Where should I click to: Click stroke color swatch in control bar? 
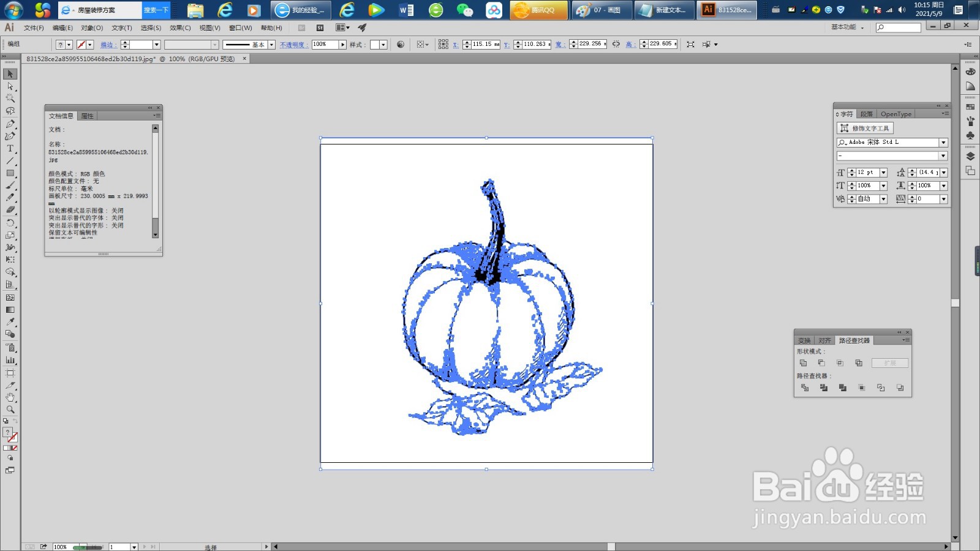click(81, 45)
